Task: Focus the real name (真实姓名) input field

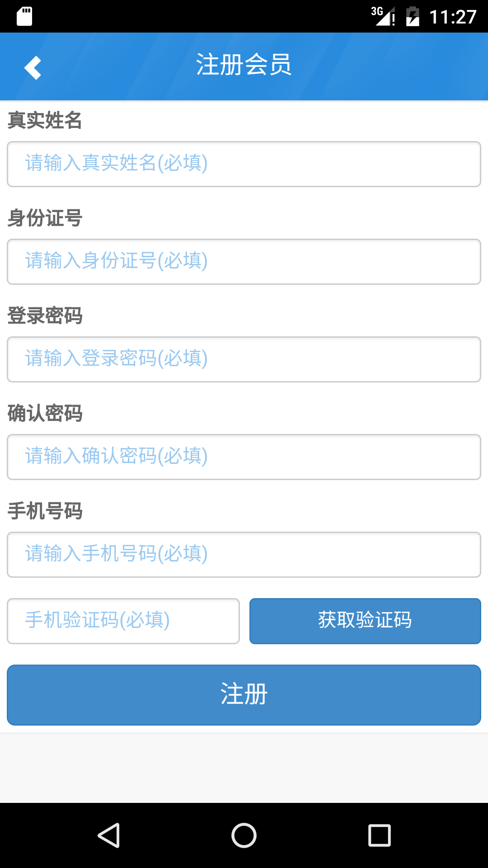Action: click(244, 164)
